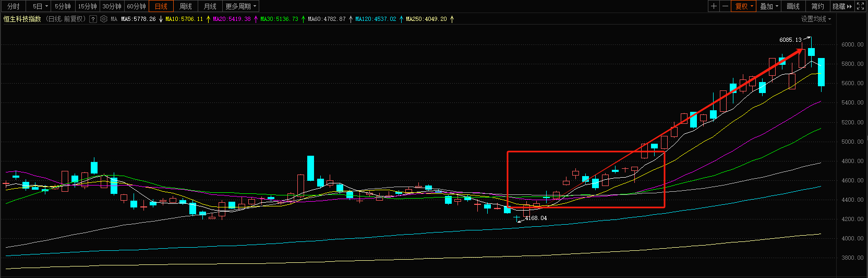The height and width of the screenshot is (278, 868).
Task: Expand the 更多周期 more periods menu
Action: (240, 6)
